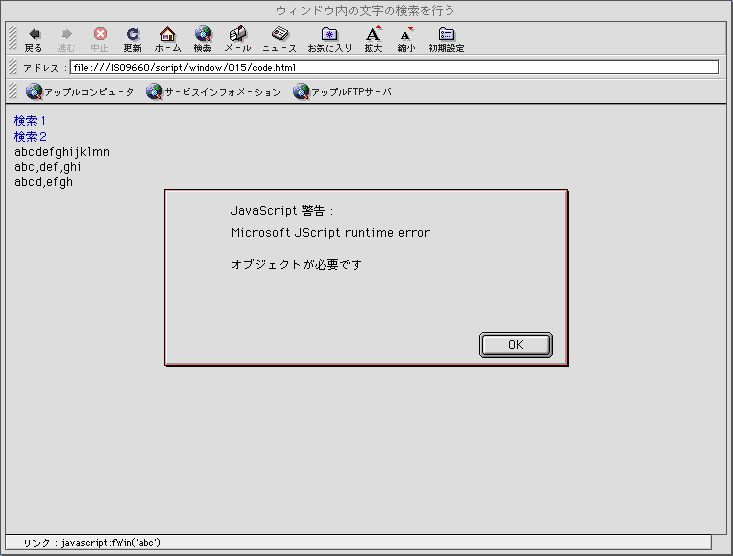733x556 pixels.
Task: Dismiss the JScript error with OK
Action: pos(516,345)
